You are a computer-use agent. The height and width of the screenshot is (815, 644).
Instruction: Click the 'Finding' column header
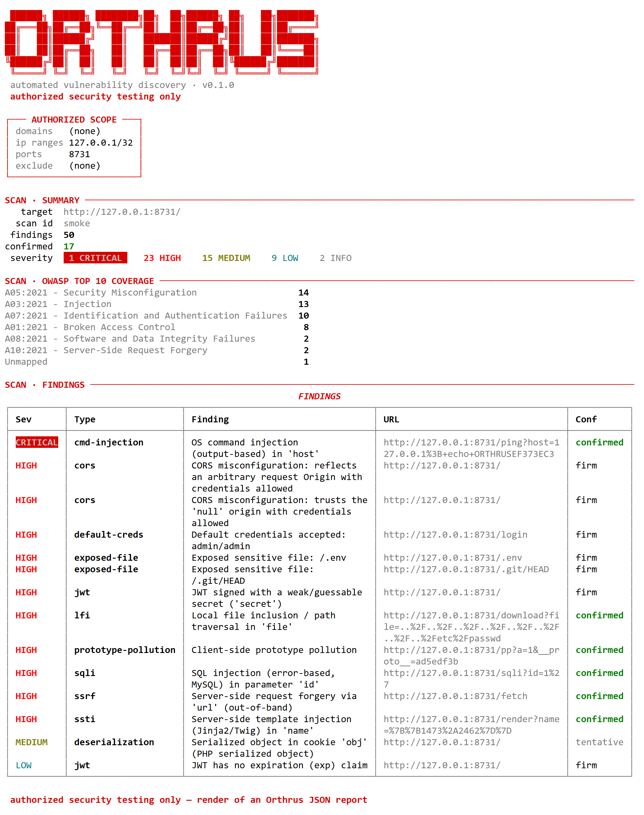point(210,419)
